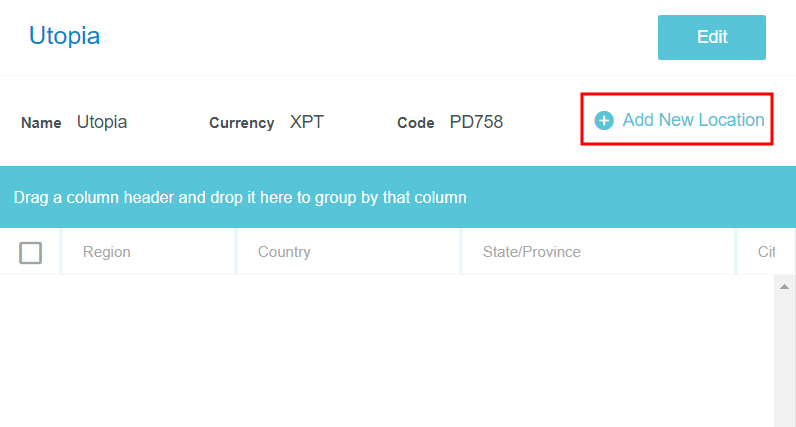This screenshot has width=796, height=427.
Task: Select the Utopia name value text
Action: (102, 122)
